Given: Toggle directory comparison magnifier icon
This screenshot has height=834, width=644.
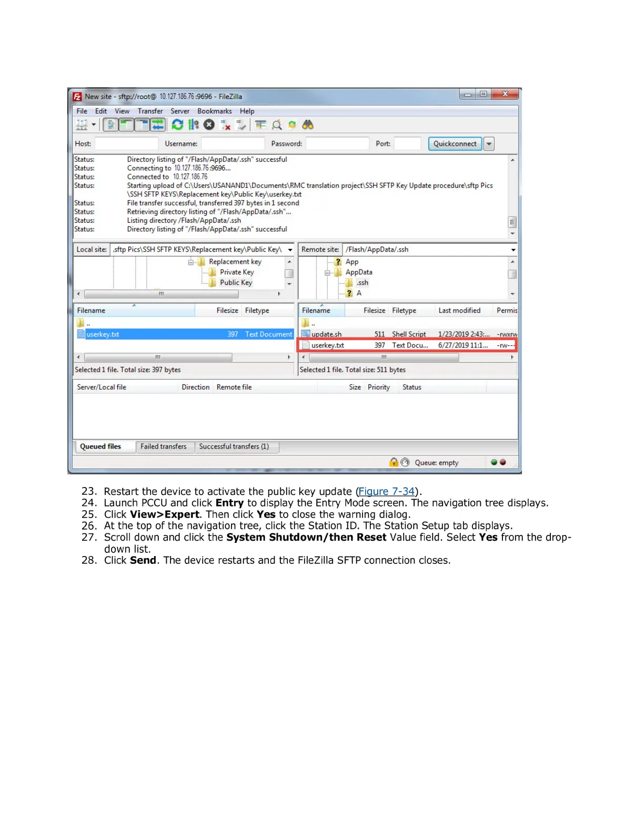Looking at the screenshot, I should click(x=277, y=125).
